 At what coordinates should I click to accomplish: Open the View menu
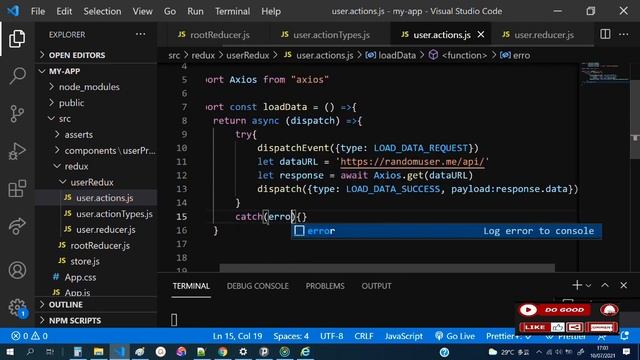click(x=142, y=11)
